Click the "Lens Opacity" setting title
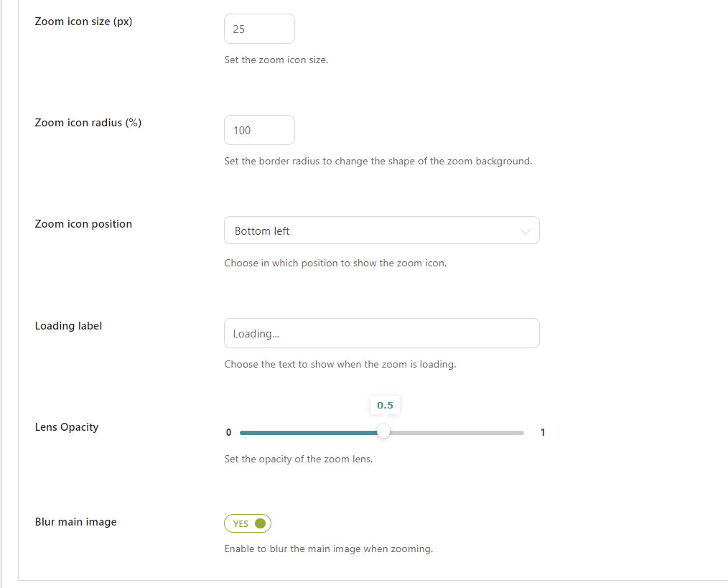728x588 pixels. (x=67, y=427)
